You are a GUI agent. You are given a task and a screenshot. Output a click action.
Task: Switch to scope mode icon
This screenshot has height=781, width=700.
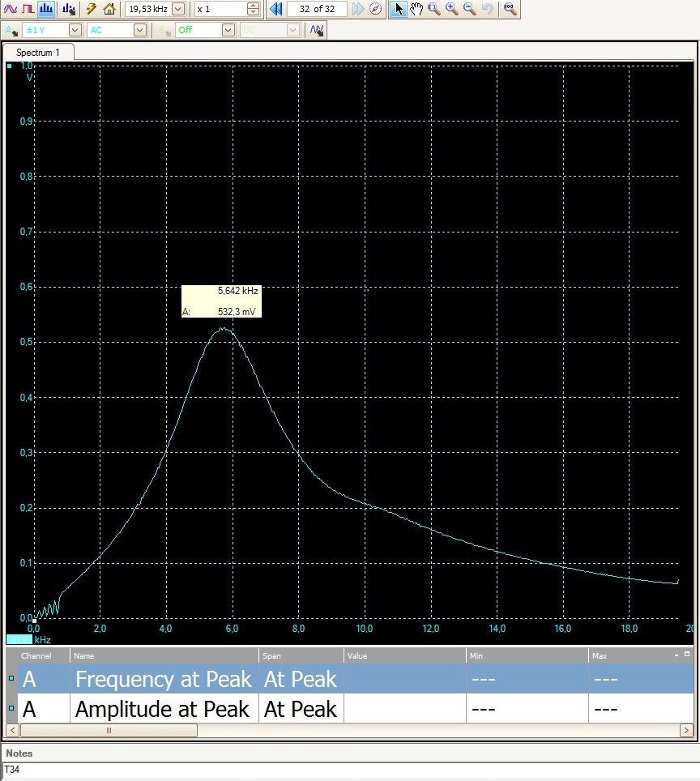(x=10, y=9)
